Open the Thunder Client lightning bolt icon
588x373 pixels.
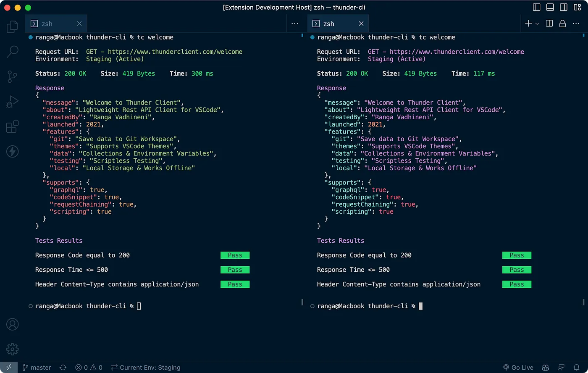(x=12, y=151)
